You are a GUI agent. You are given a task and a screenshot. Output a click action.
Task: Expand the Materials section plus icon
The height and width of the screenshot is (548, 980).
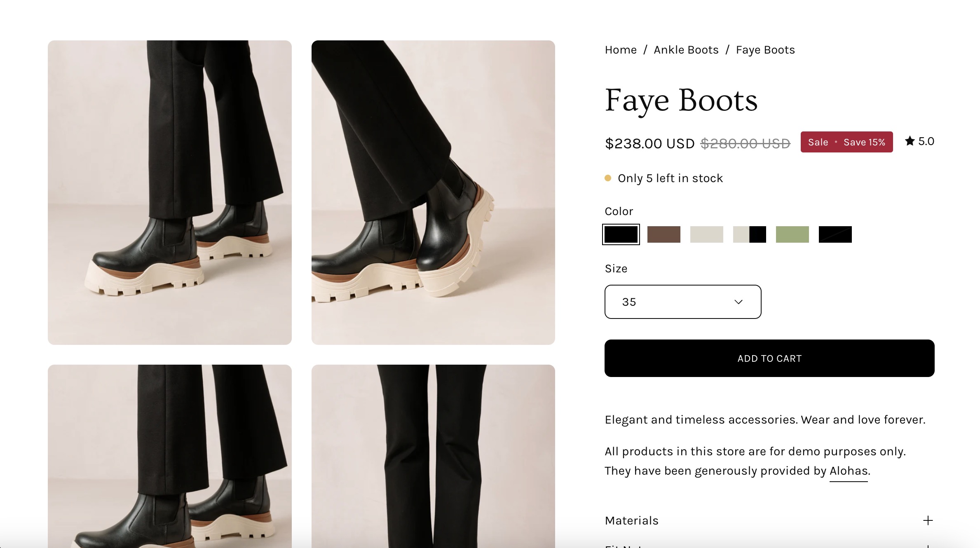click(928, 520)
